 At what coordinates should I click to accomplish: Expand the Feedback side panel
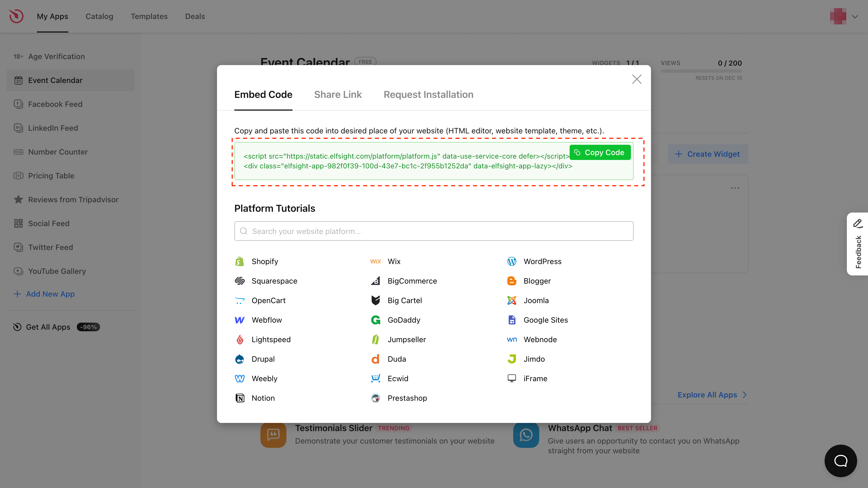click(858, 244)
